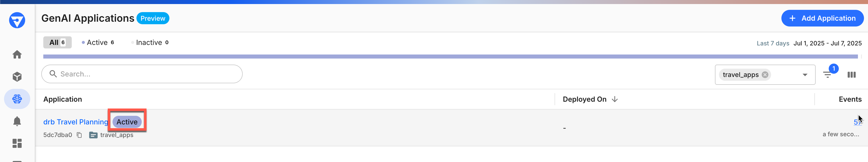Image resolution: width=868 pixels, height=162 pixels.
Task: Open the column visibility settings icon
Action: pos(852,75)
